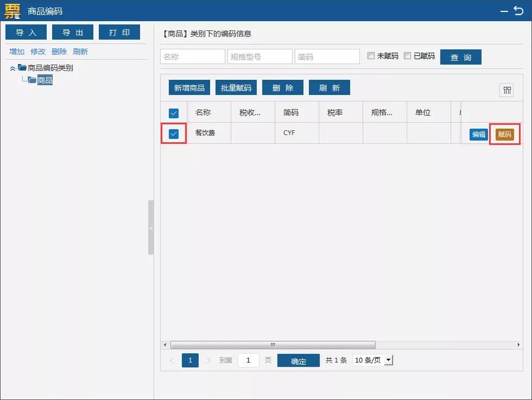Click the 批量赋码 button
Screen dimensions: 532x400
click(236, 87)
